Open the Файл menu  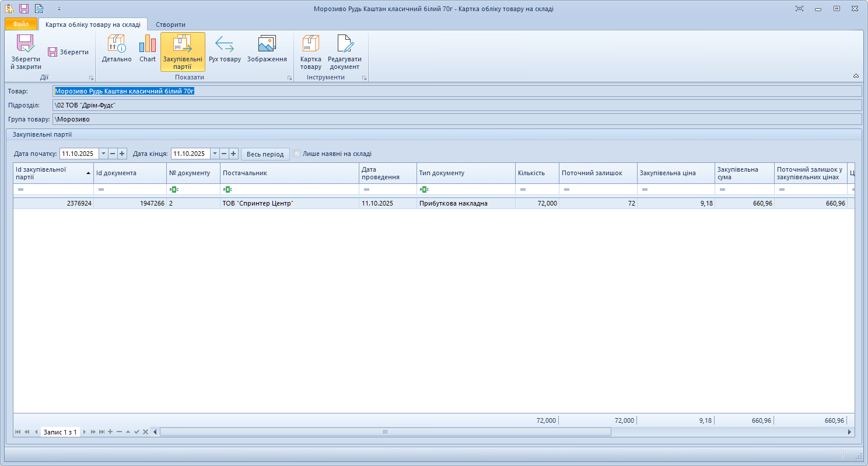click(20, 25)
